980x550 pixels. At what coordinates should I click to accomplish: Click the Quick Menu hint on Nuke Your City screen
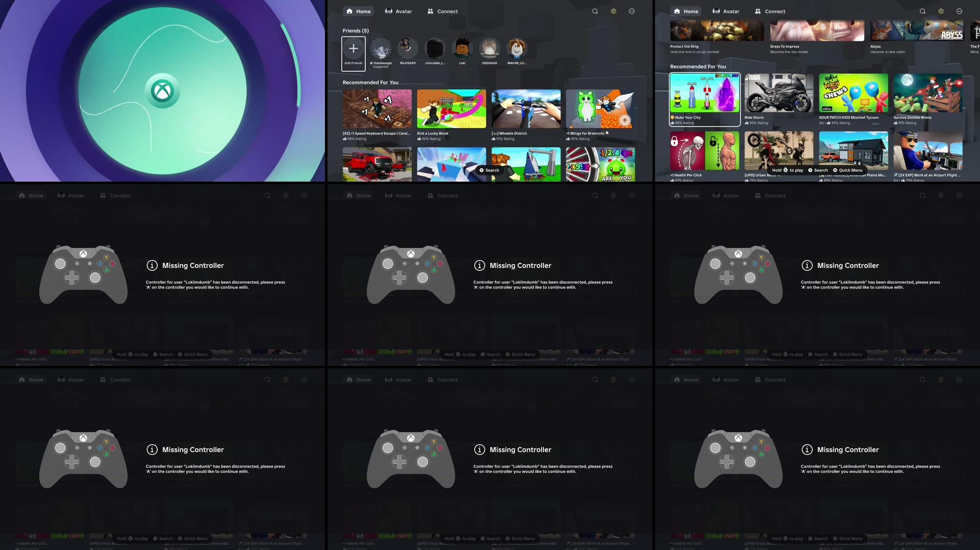pyautogui.click(x=847, y=170)
